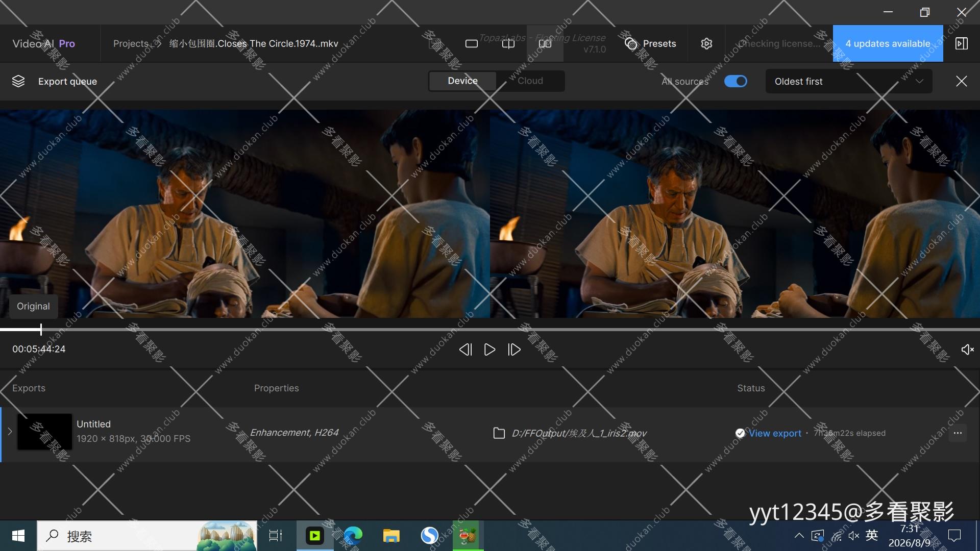Unmute the preview audio

[967, 349]
